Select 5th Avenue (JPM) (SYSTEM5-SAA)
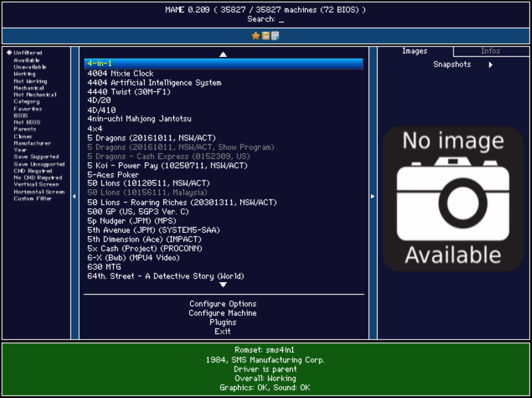This screenshot has width=532, height=398. click(153, 230)
